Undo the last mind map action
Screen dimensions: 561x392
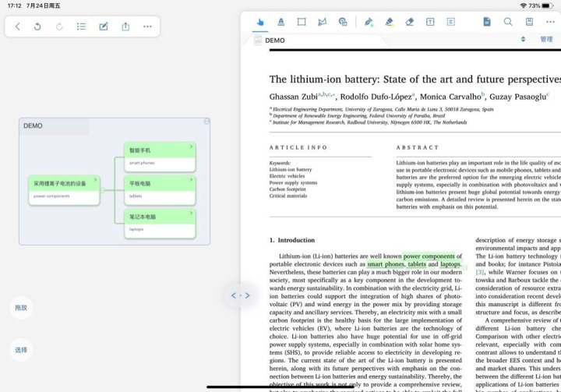pyautogui.click(x=37, y=26)
